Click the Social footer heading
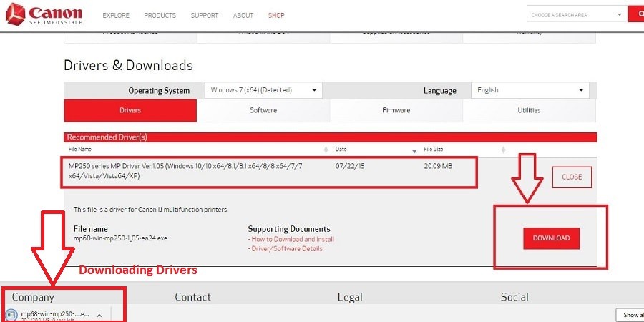 [514, 297]
